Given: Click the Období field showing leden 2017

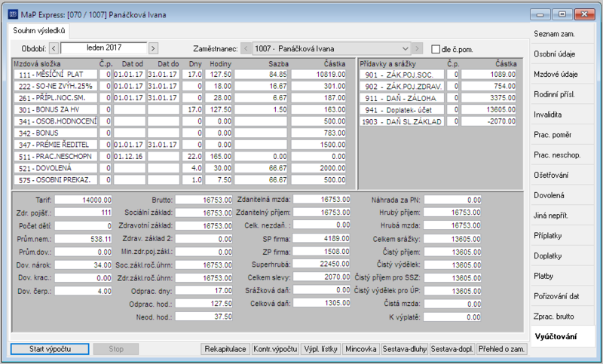Looking at the screenshot, I should (104, 48).
